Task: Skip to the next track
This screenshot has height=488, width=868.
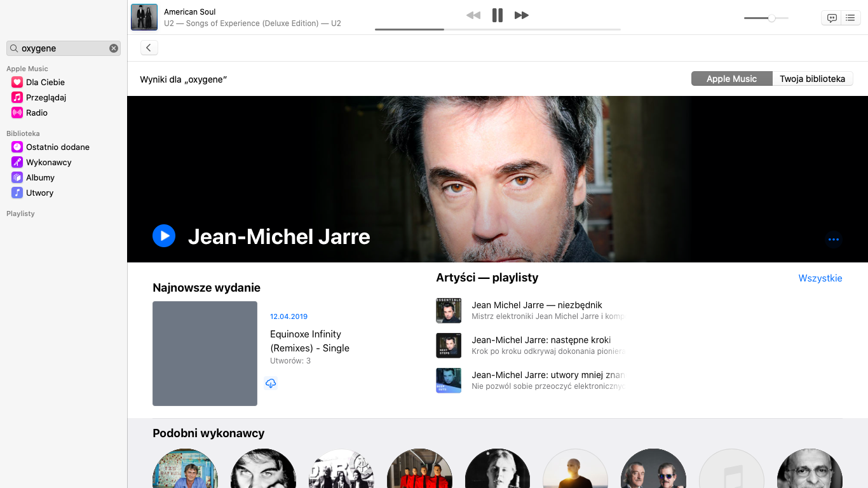Action: (x=522, y=15)
